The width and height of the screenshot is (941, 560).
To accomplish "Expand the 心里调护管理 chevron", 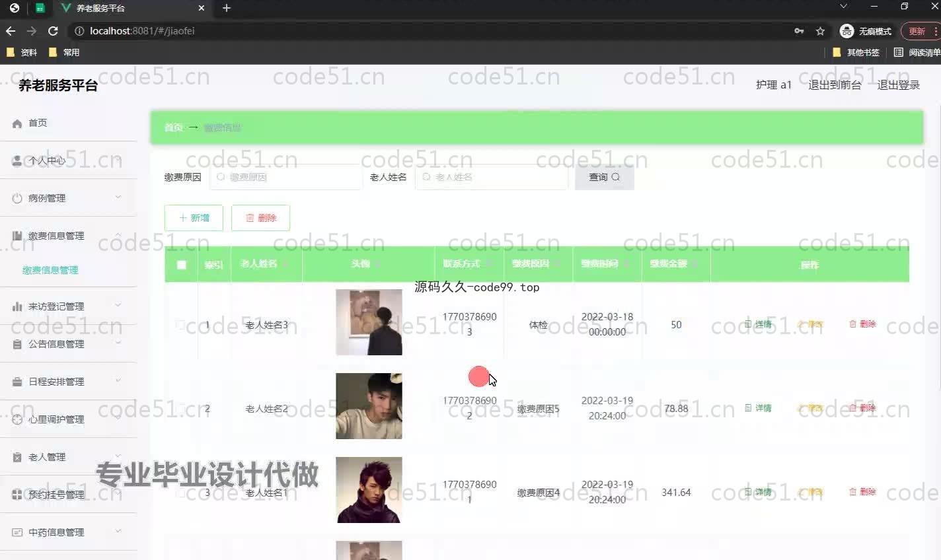I will click(118, 418).
